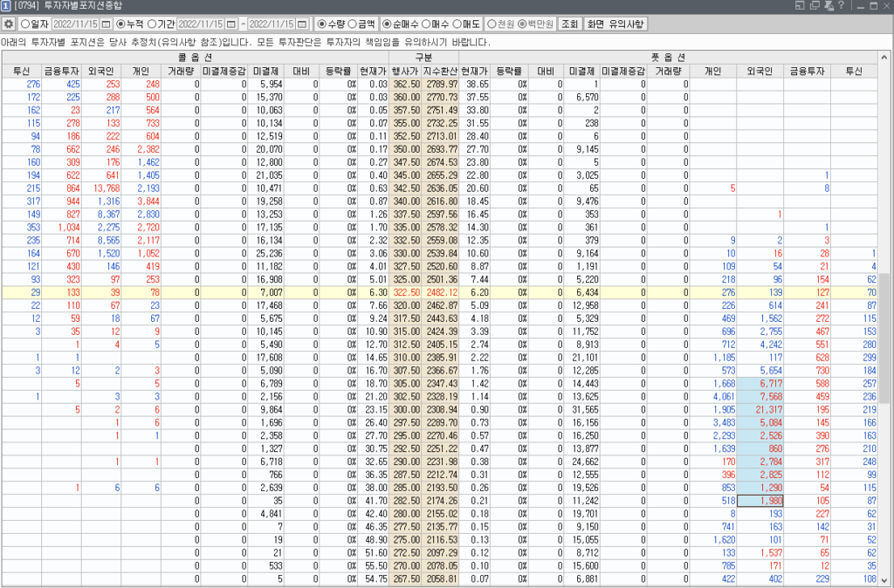Viewport: 894px width, 588px height.
Task: Click the window number 1 icon in title bar
Action: [6, 6]
